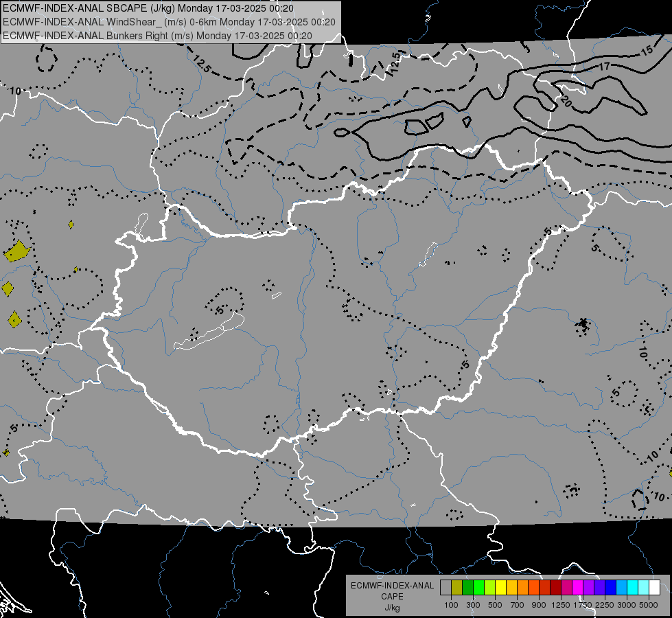Click the cyan swatch right of 3000
Viewport: 672px width, 618px height.
coord(633,587)
